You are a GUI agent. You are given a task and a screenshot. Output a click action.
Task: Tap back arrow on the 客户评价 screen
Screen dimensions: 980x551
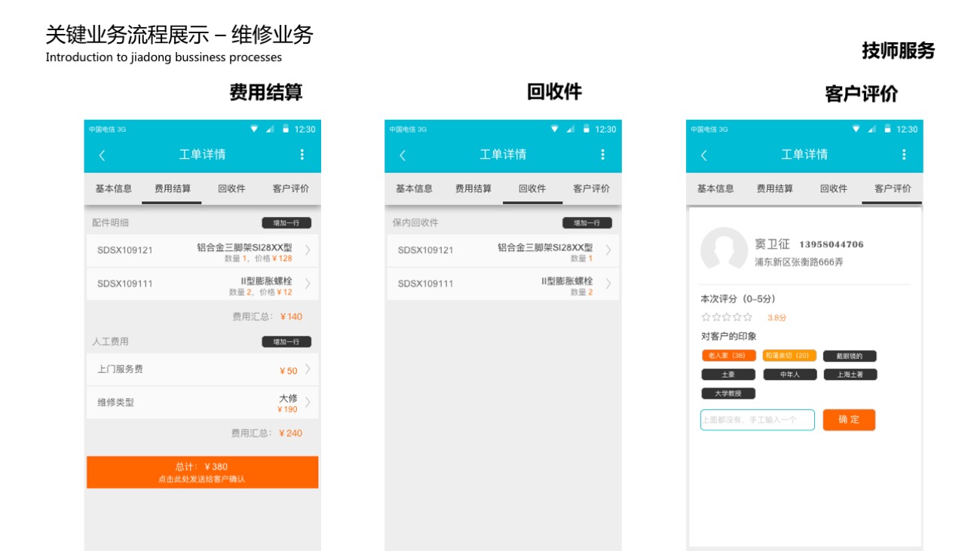tap(704, 155)
